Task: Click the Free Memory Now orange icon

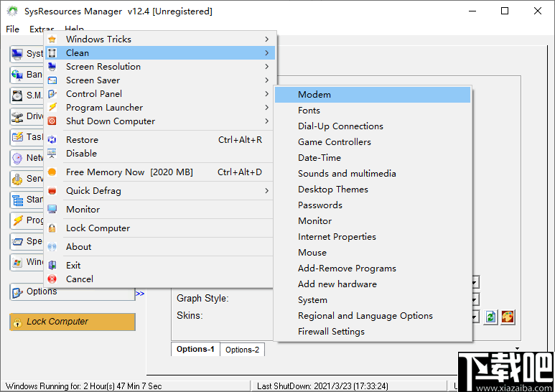Action: [x=52, y=172]
